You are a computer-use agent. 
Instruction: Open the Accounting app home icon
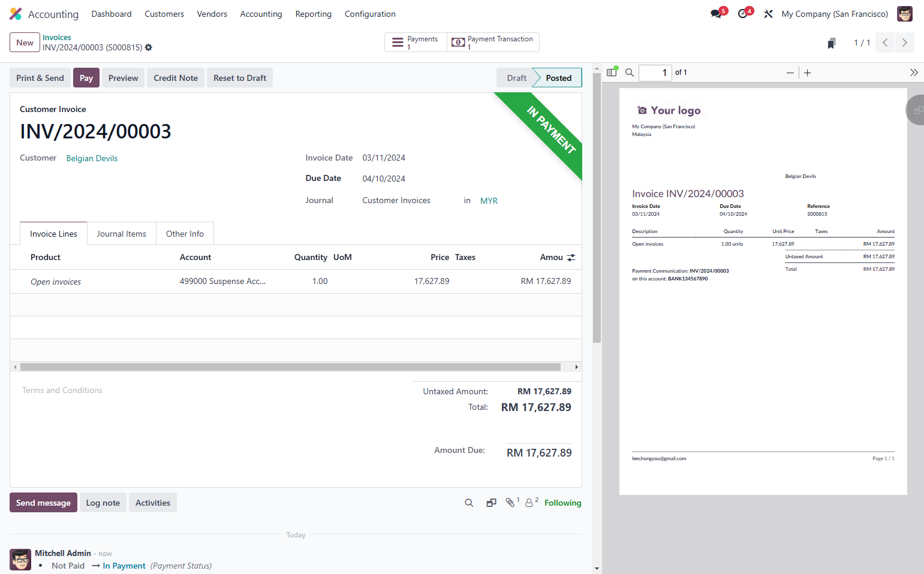click(x=16, y=14)
